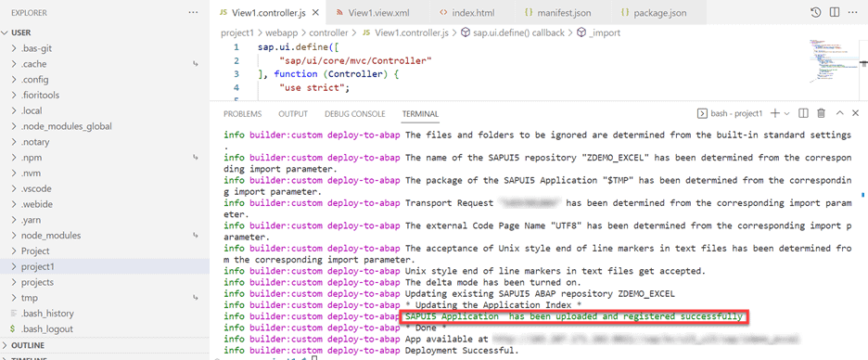The height and width of the screenshot is (360, 868).
Task: Show the PROBLEMS panel tab
Action: (242, 113)
